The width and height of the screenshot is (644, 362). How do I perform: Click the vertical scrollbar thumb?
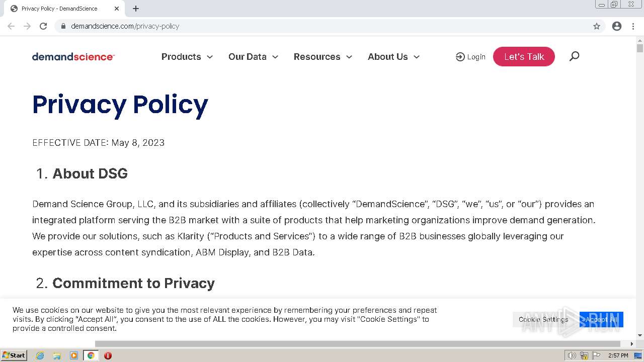pyautogui.click(x=640, y=48)
